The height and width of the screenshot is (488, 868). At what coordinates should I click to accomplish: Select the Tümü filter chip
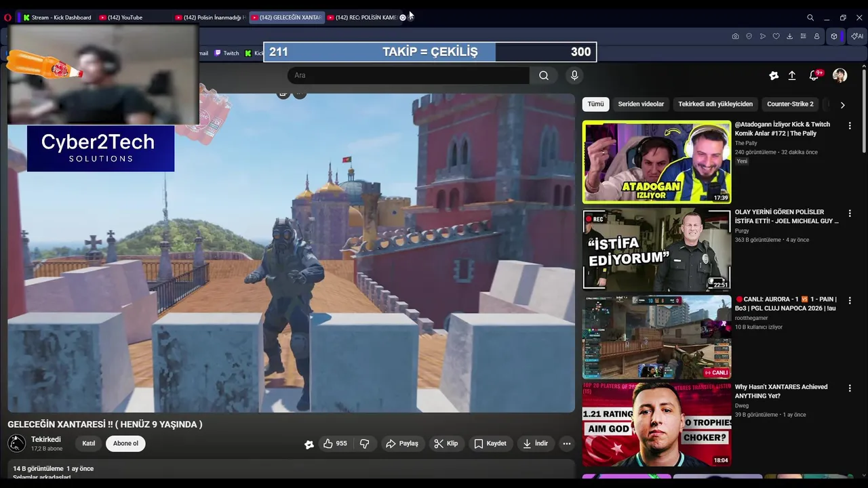[595, 104]
